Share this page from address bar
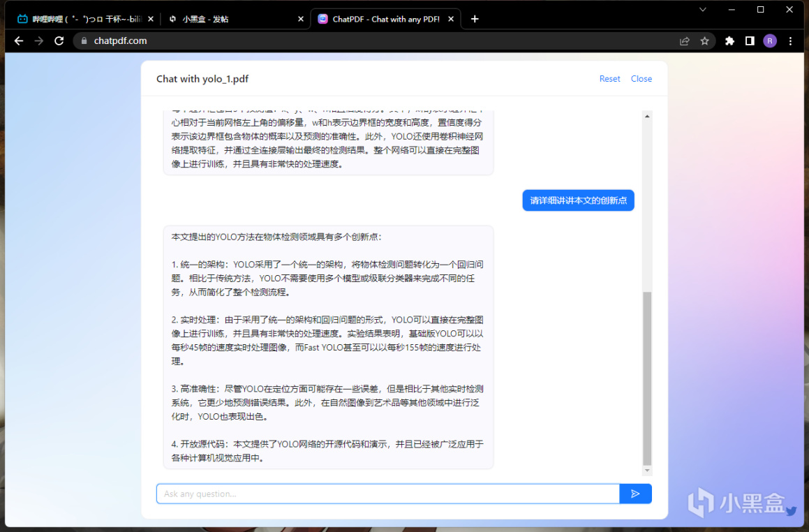 coord(685,40)
